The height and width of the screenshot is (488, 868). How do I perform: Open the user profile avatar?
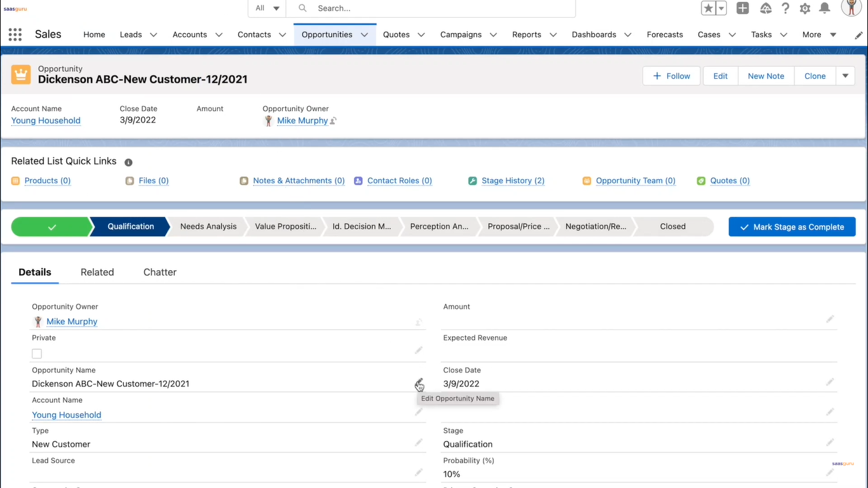pyautogui.click(x=851, y=8)
